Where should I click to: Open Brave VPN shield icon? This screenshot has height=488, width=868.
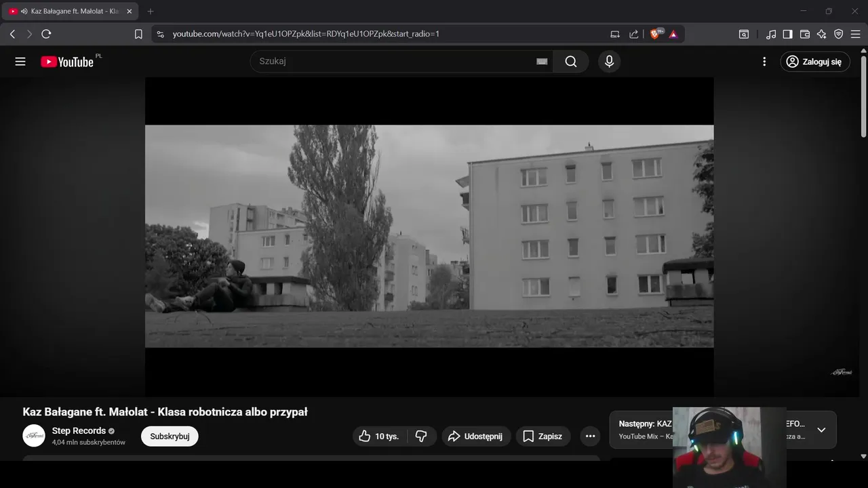[x=839, y=34]
